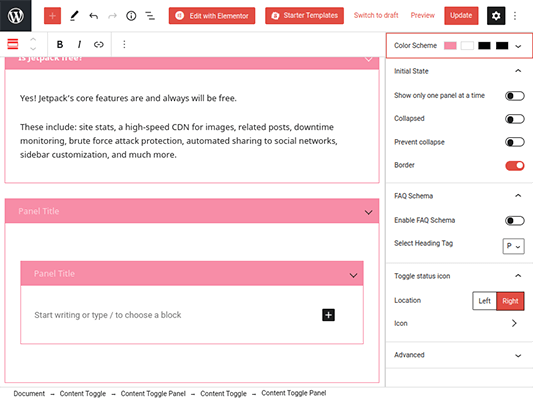Collapse the FAQ Schema section
This screenshot has width=533, height=400.
518,195
